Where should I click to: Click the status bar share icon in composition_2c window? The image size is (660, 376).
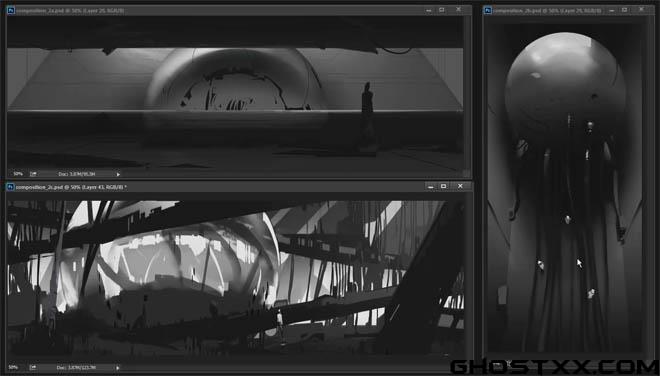33,368
